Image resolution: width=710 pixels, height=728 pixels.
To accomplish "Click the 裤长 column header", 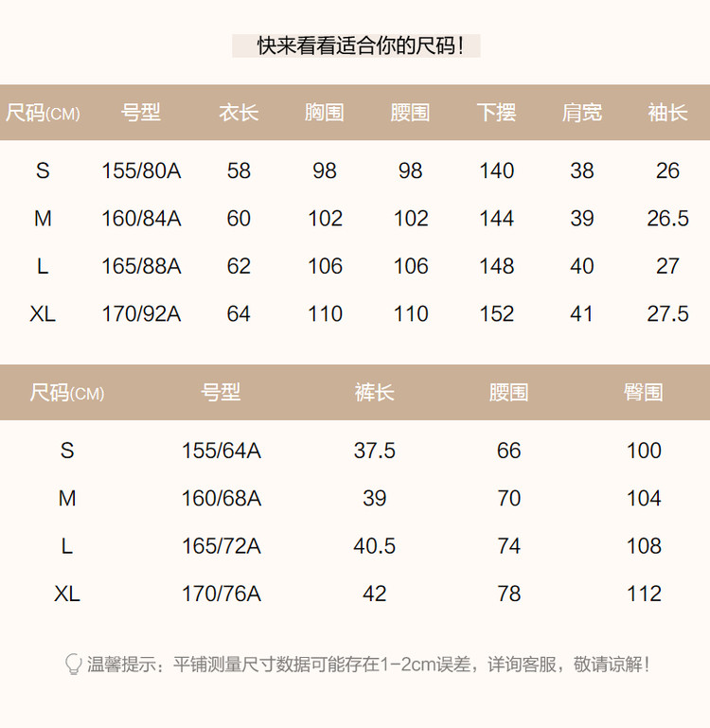I will click(x=374, y=393).
